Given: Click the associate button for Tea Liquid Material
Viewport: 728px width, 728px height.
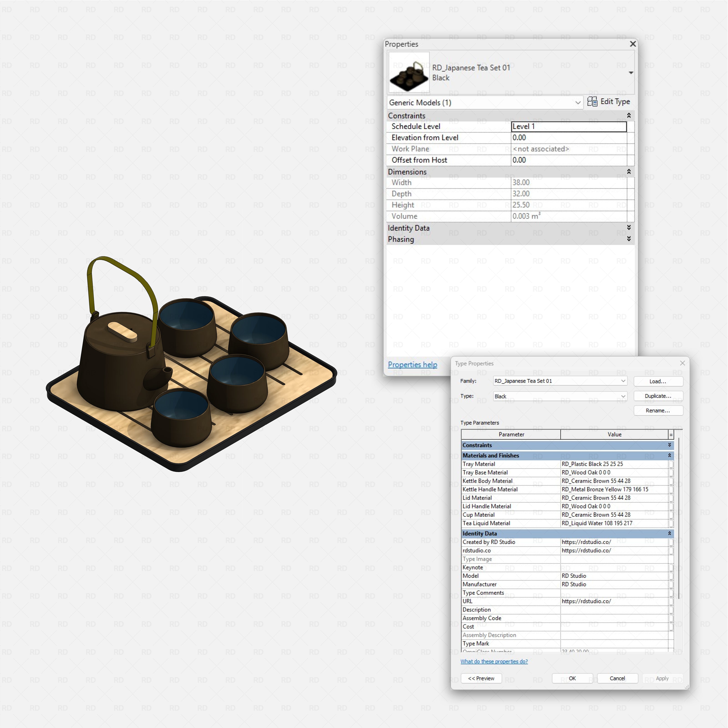Looking at the screenshot, I should (x=671, y=523).
